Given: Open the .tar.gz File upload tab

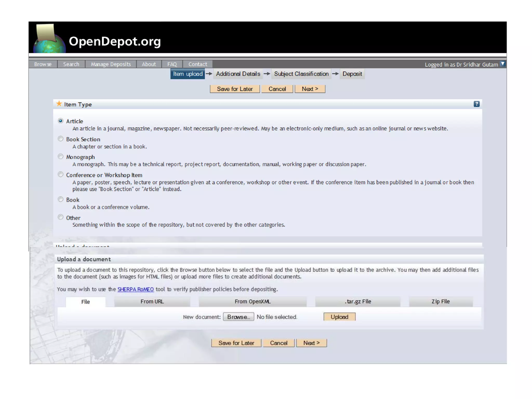Looking at the screenshot, I should pyautogui.click(x=358, y=302).
